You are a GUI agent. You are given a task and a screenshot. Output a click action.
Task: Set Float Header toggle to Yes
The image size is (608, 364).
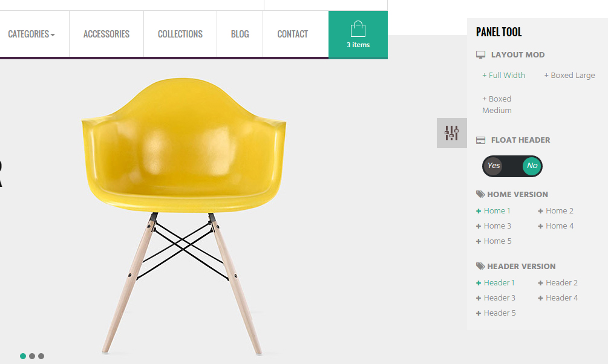[x=493, y=166]
